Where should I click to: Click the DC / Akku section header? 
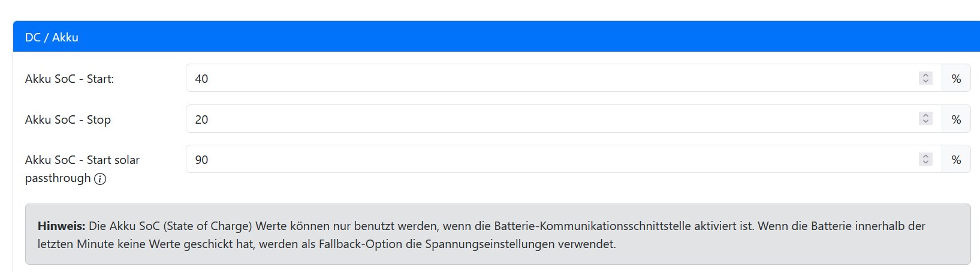(x=496, y=37)
